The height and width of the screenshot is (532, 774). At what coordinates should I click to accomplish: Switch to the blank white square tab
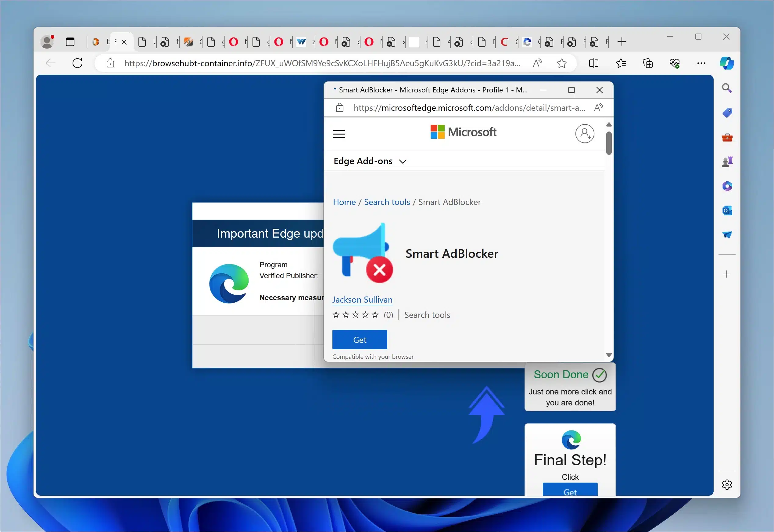[x=414, y=42]
